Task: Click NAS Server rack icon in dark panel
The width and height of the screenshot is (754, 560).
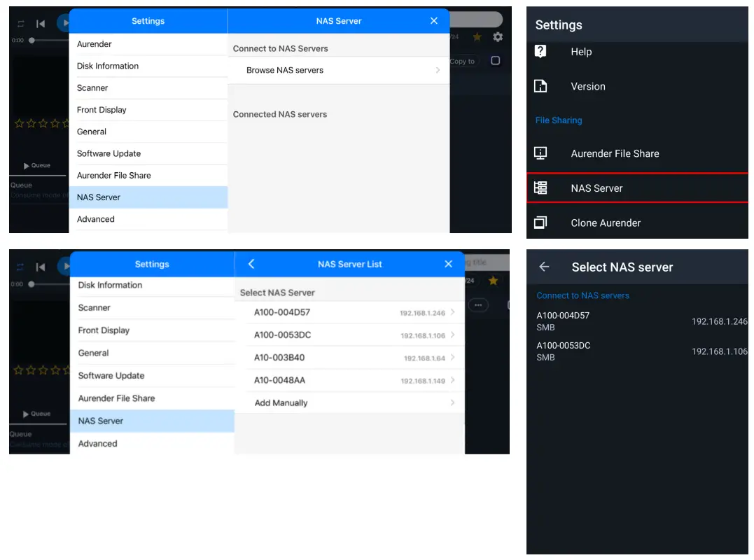Action: pos(540,188)
